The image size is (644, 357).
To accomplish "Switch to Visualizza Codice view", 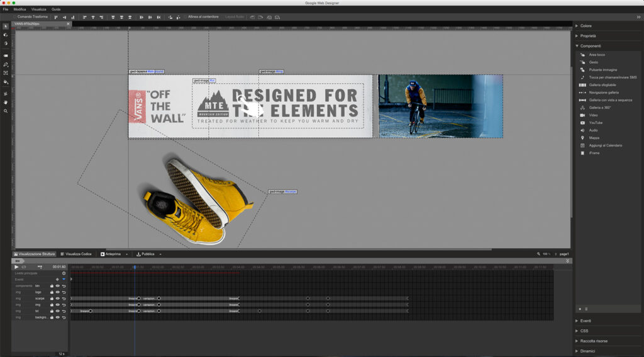I will click(76, 254).
